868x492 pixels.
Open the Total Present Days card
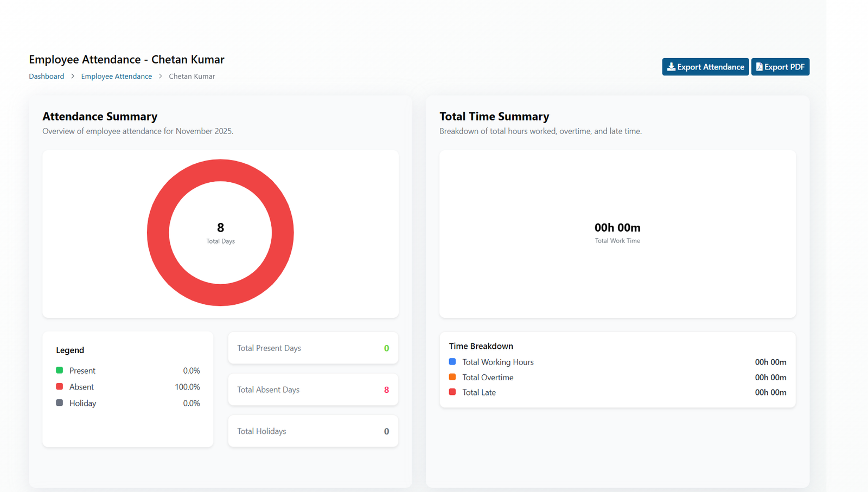313,348
